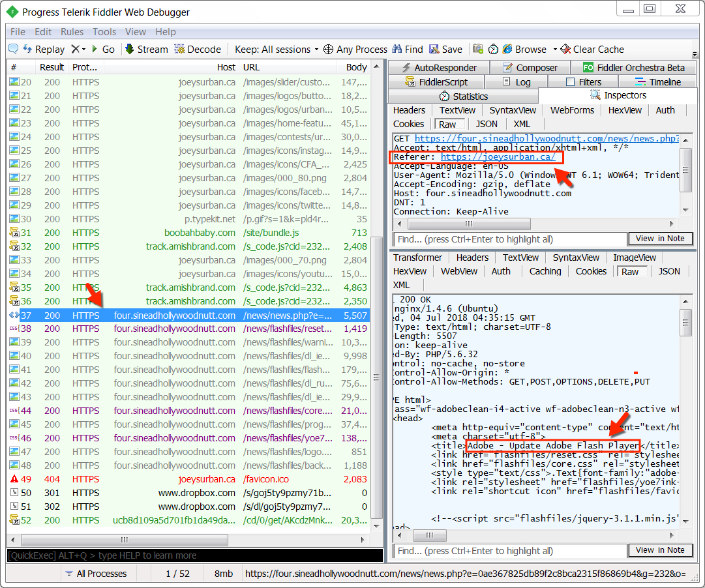
Task: Click request pane View in Notepad button
Action: (660, 239)
